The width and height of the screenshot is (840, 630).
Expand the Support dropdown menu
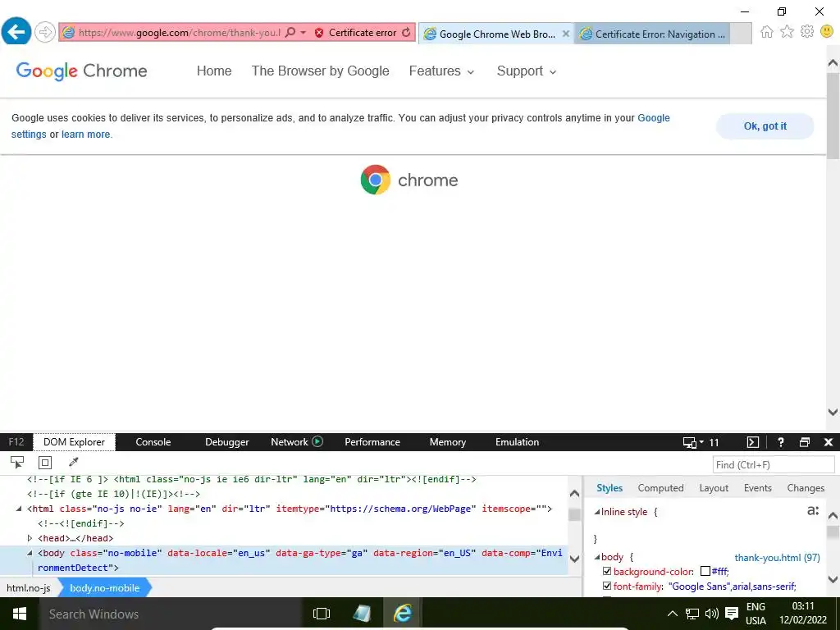click(x=527, y=71)
